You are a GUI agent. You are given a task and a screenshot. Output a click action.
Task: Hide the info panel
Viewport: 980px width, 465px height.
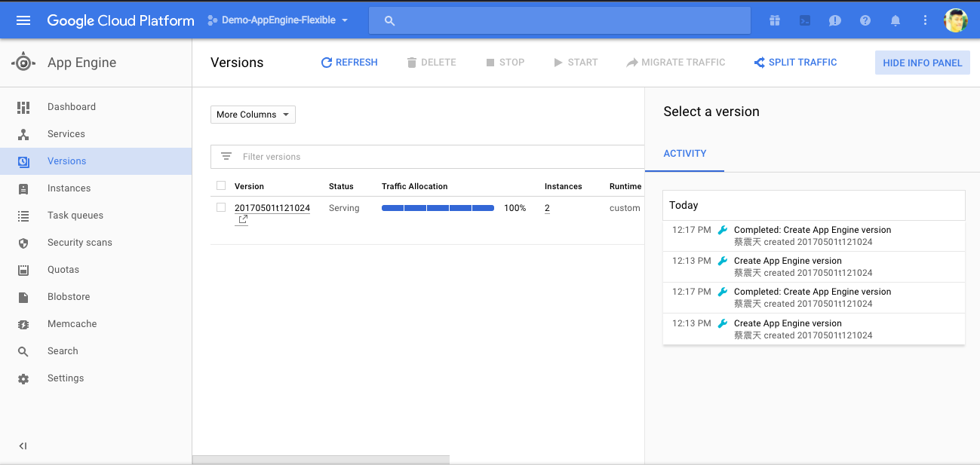[x=922, y=63]
